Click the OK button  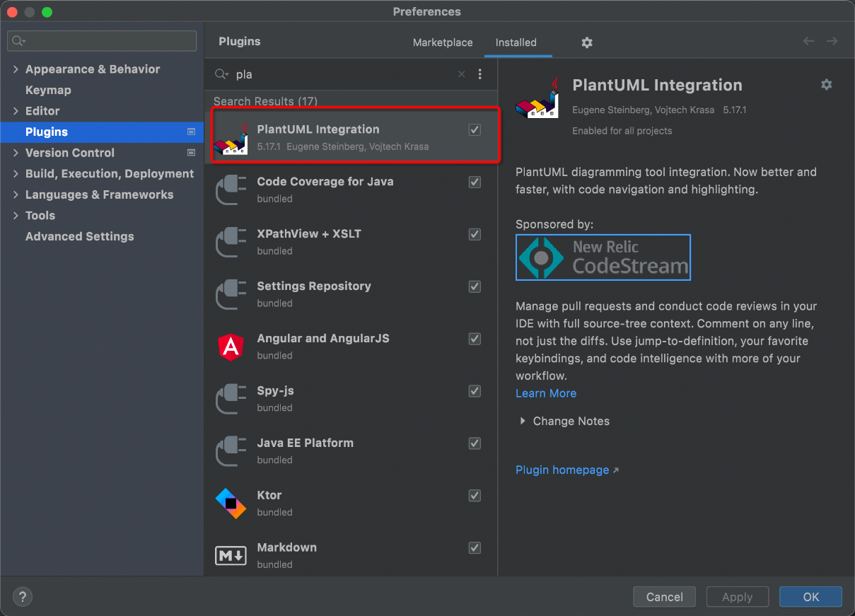811,597
